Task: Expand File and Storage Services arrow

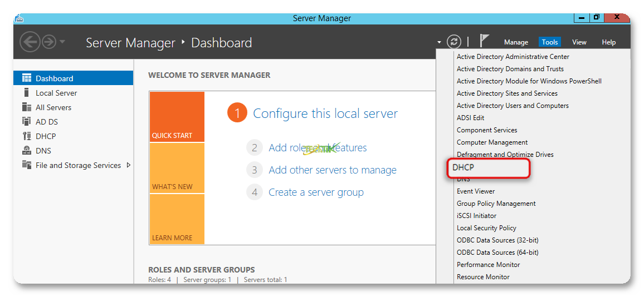Action: (x=129, y=165)
